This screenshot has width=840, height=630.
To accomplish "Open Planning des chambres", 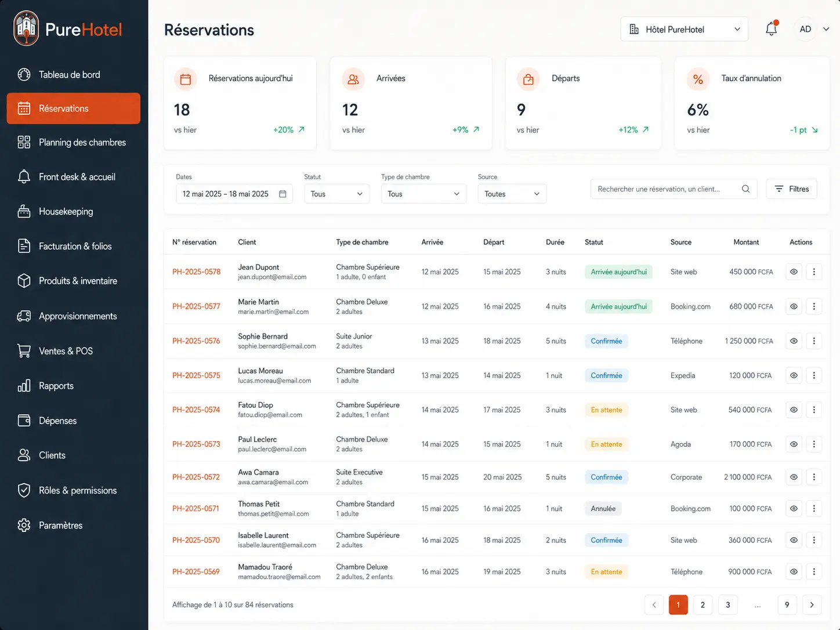I will click(73, 142).
